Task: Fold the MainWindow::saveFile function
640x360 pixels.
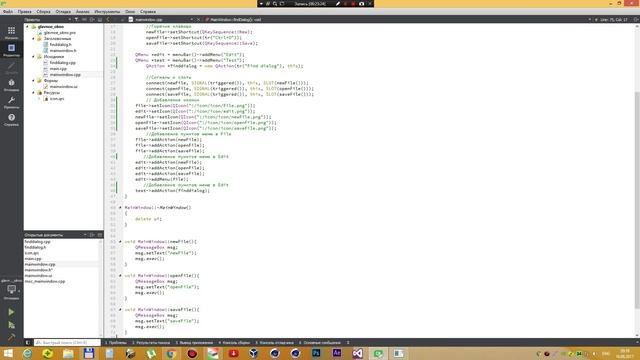Action: click(120, 310)
